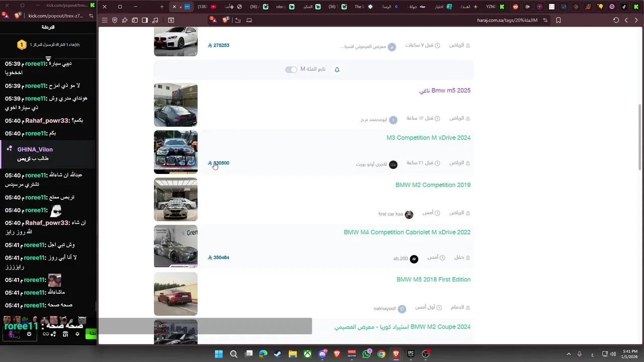The height and width of the screenshot is (362, 644).
Task: Switch to the TikTok tab
Action: click(x=624, y=7)
